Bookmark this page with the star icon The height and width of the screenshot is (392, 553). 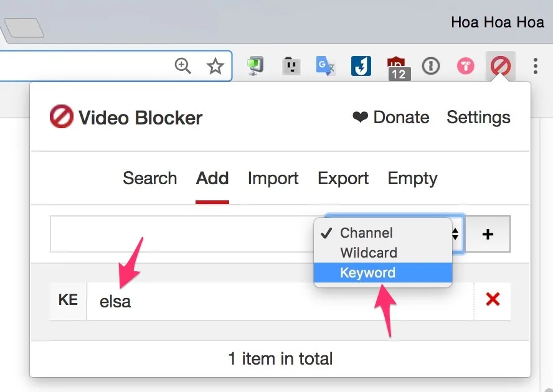215,66
